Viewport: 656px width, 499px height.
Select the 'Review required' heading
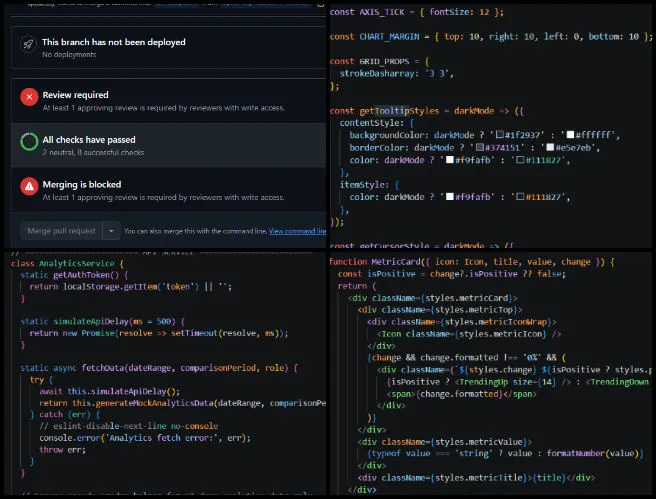pos(75,95)
